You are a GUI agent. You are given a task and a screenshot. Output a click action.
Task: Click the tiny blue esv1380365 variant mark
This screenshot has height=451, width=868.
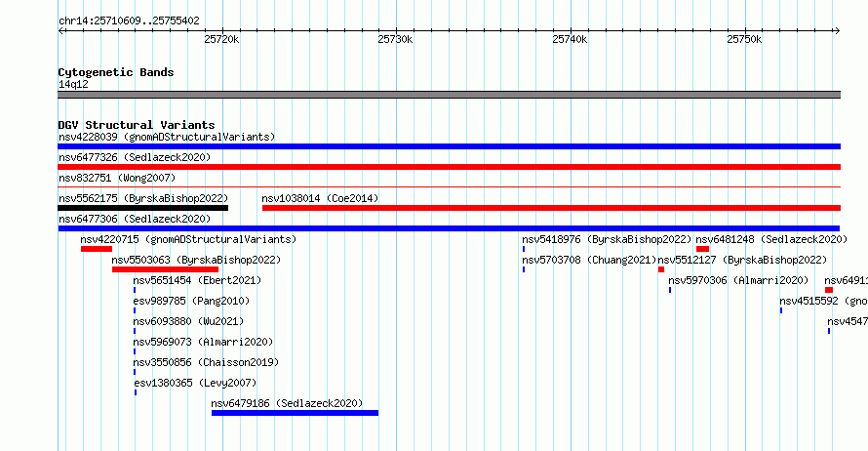click(136, 392)
